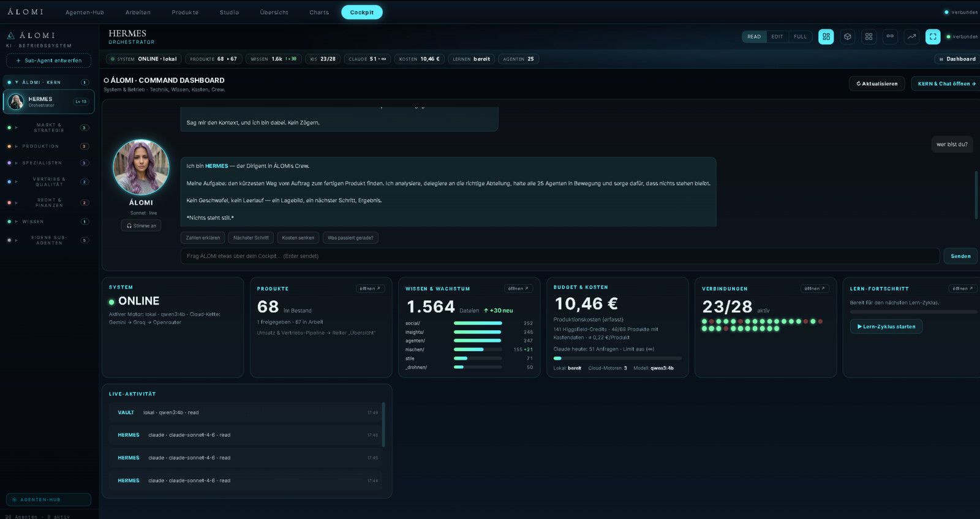Screen dimensions: 980x519
Task: Open the Agenten-Hub tab
Action: 85,12
